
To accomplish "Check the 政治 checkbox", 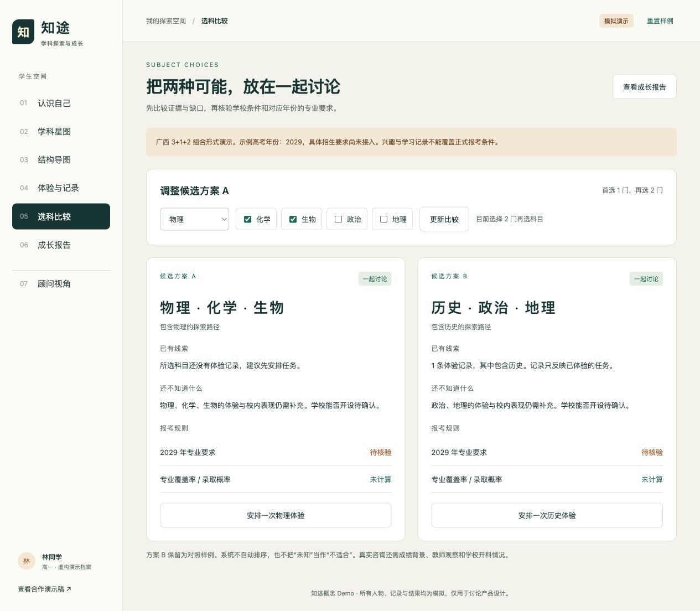I will pos(338,219).
